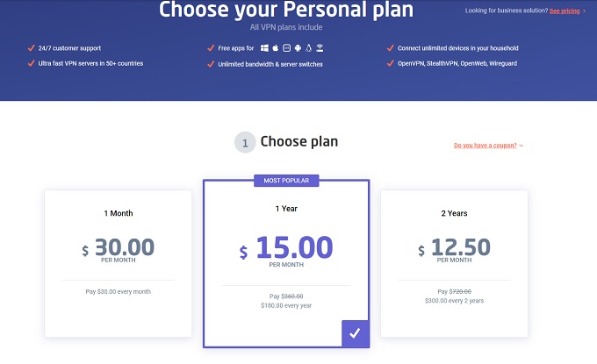The width and height of the screenshot is (597, 364).
Task: Click the arrow after See pricing
Action: click(584, 11)
